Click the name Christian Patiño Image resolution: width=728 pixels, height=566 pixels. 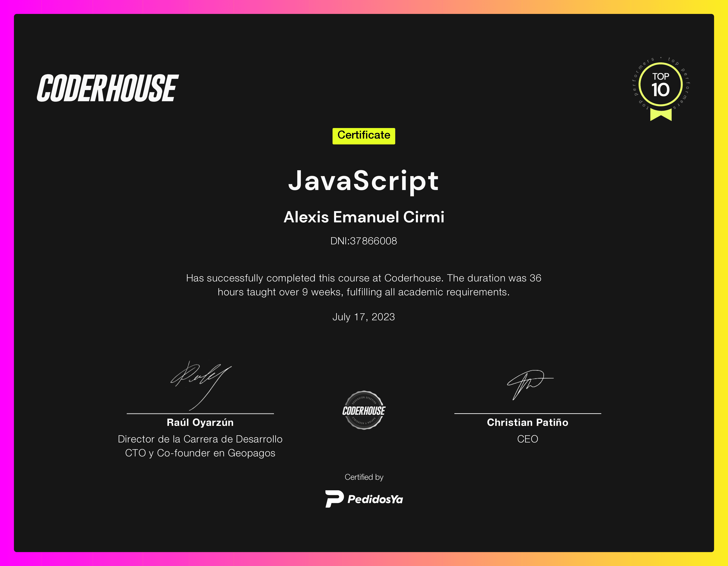pos(528,422)
